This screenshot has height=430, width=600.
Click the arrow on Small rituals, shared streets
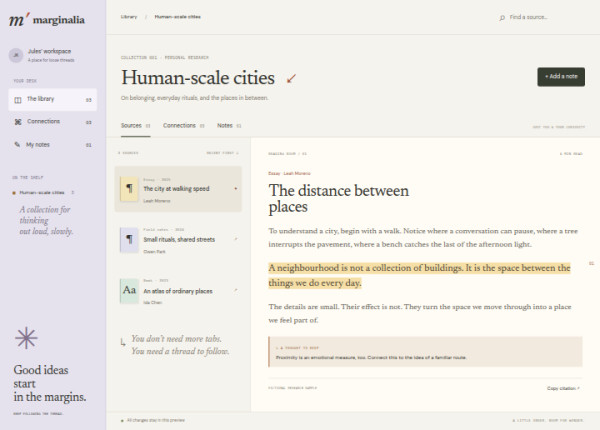(236, 239)
